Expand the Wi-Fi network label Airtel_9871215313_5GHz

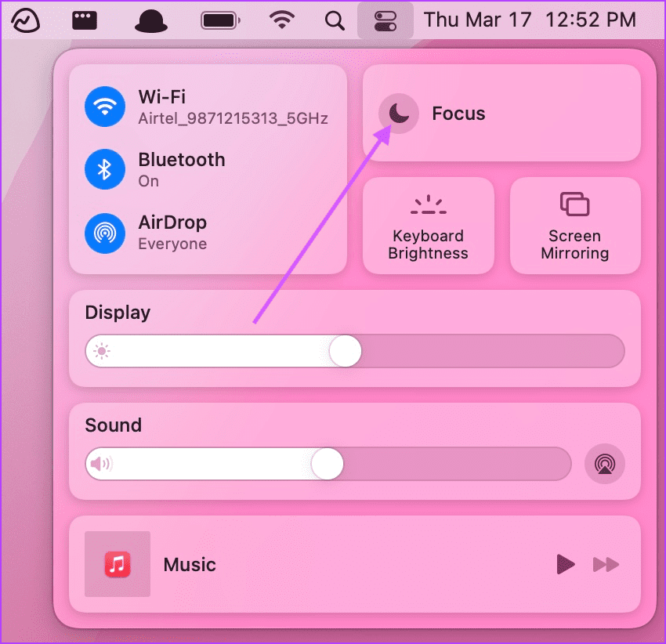click(x=233, y=118)
